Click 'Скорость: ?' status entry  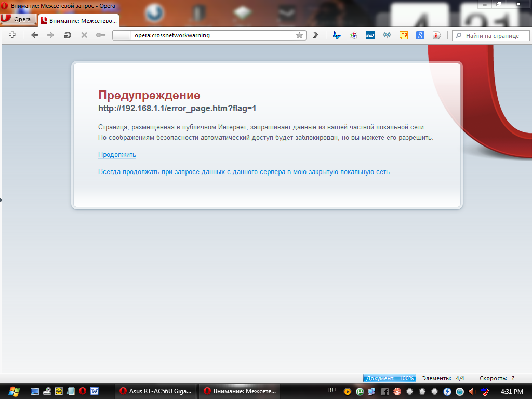point(497,378)
